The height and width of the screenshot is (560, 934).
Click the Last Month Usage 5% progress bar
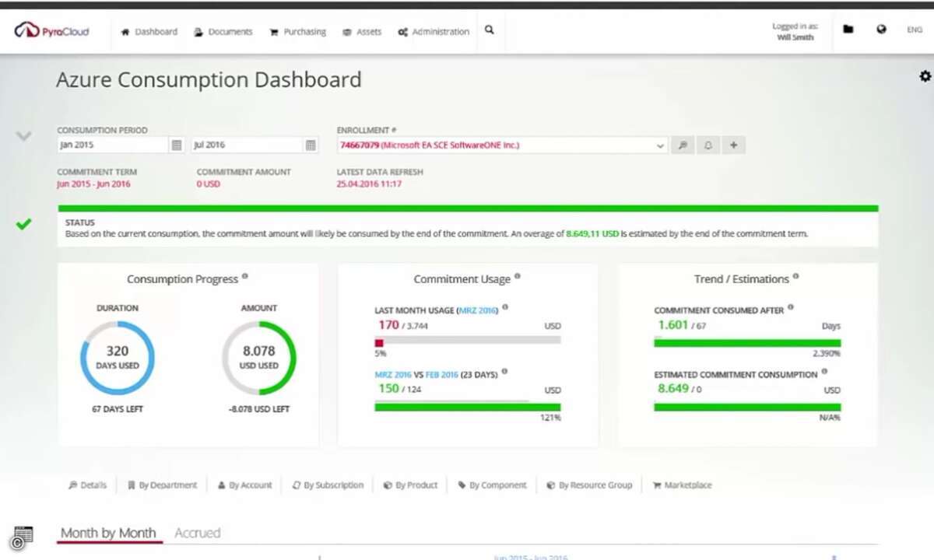coord(468,341)
